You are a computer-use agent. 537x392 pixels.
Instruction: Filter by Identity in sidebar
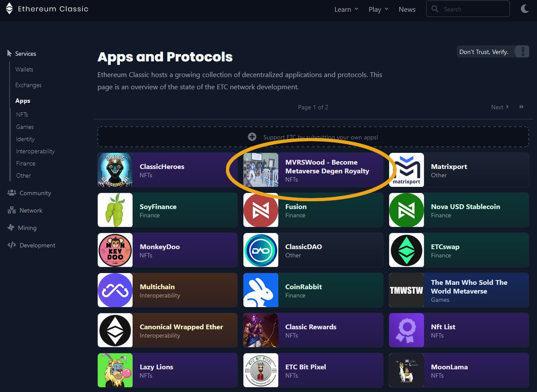[25, 139]
